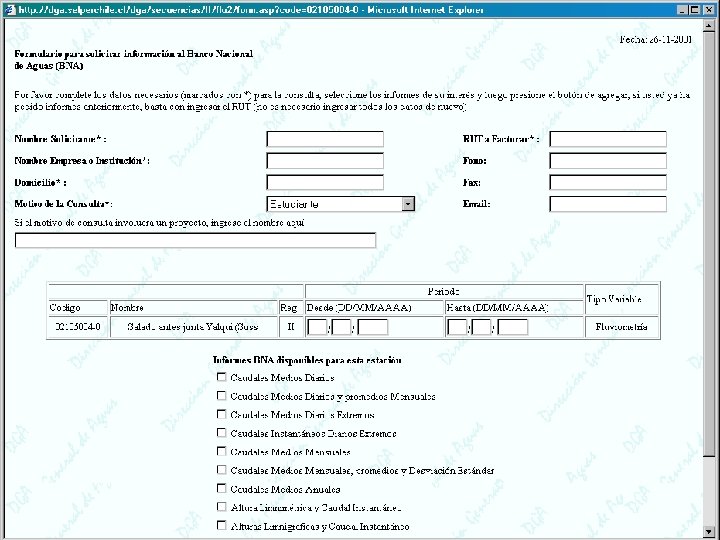The height and width of the screenshot is (540, 720).
Task: Click the vertical scrollbar thumb
Action: (x=709, y=243)
